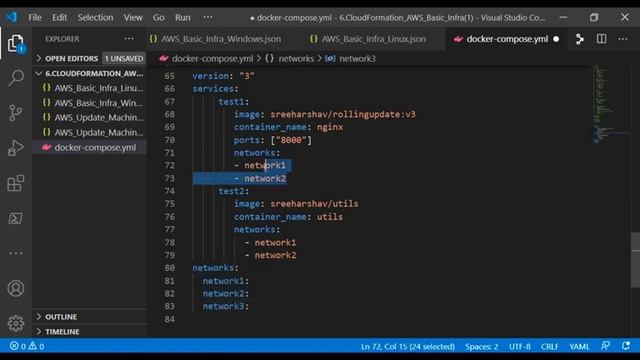
Task: Open the View menu
Action: (x=133, y=17)
